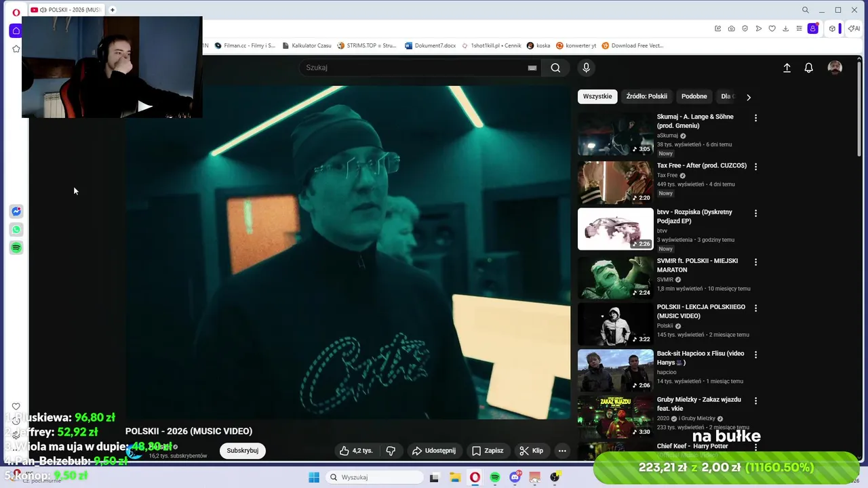Open Windows Start menu
This screenshot has height=488, width=868.
(314, 477)
